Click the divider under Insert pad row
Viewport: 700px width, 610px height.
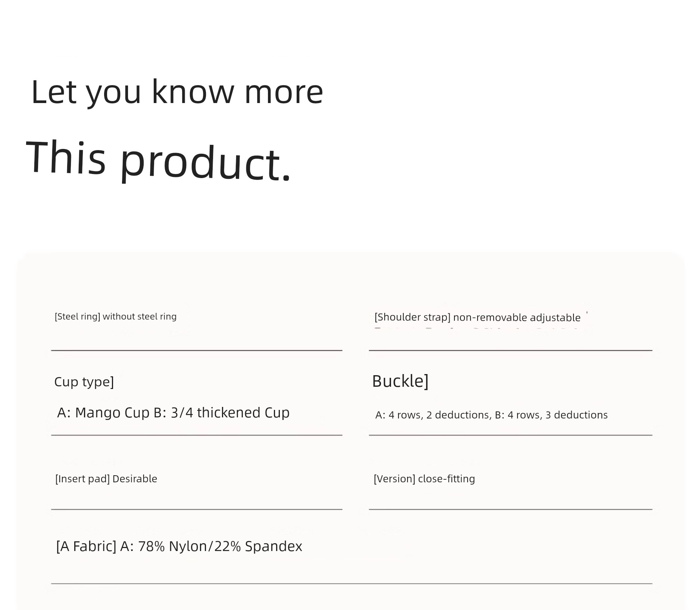click(197, 509)
